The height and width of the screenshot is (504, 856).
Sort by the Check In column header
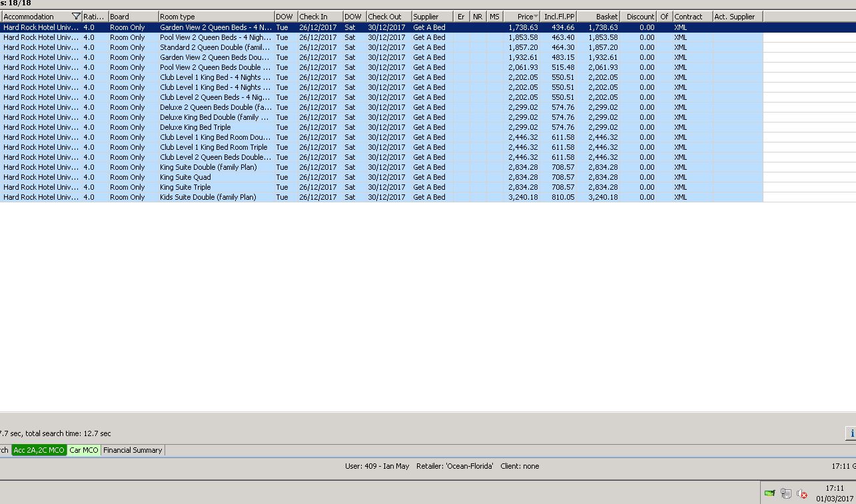coord(320,17)
